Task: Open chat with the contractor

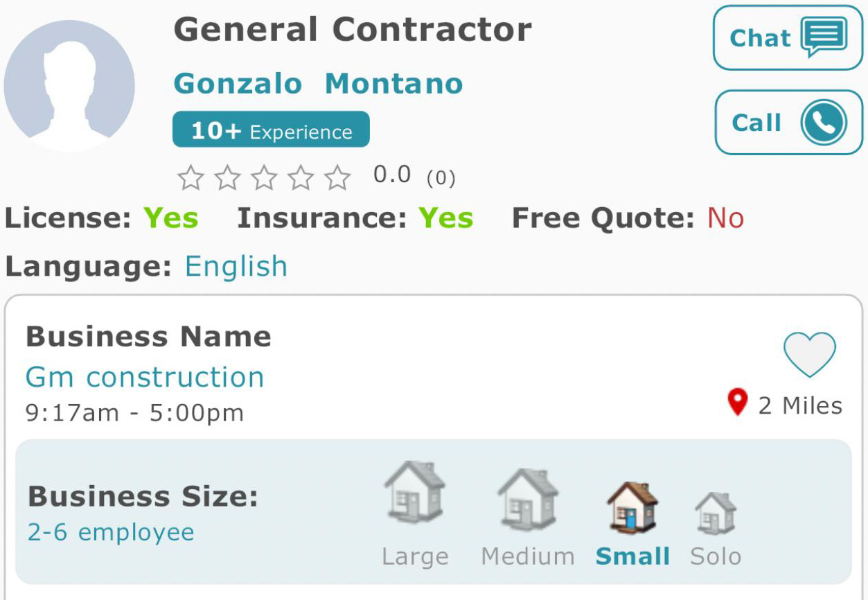Action: (x=788, y=37)
